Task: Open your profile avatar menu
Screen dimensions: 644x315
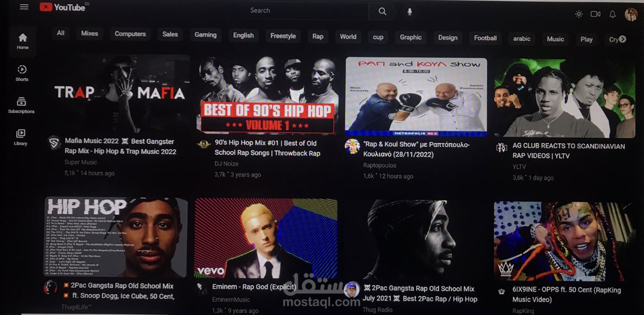Action: [631, 15]
